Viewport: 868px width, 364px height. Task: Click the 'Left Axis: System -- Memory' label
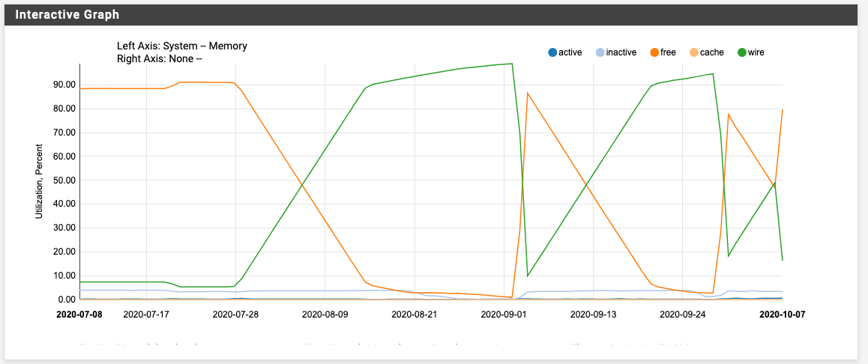(182, 46)
